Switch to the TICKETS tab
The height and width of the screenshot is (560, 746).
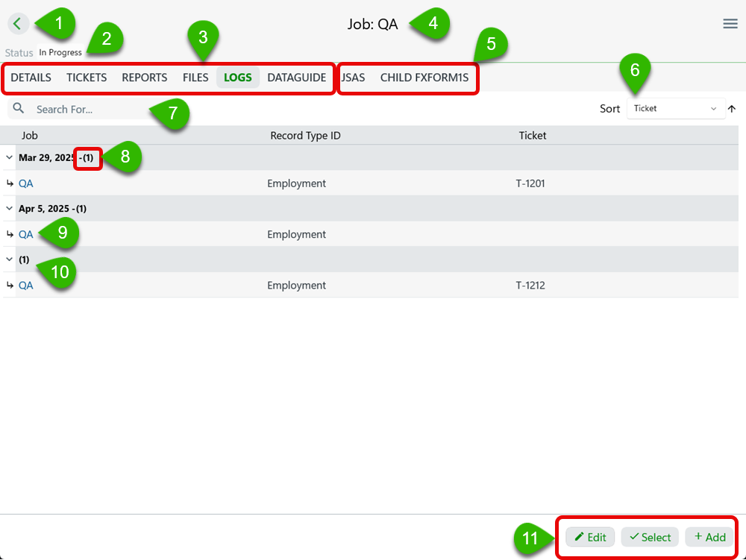(x=87, y=78)
